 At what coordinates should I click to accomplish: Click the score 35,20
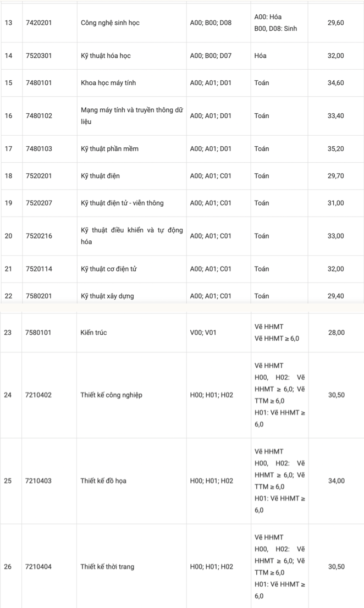[x=335, y=149]
